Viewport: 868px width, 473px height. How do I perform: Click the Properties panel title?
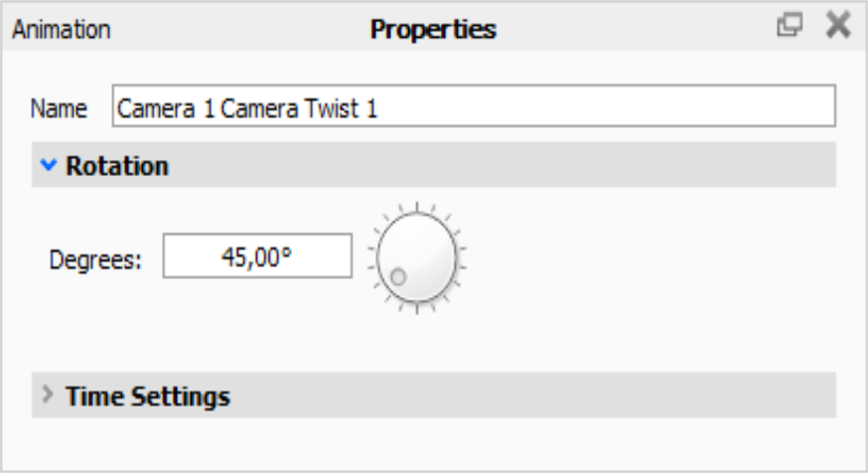[433, 30]
